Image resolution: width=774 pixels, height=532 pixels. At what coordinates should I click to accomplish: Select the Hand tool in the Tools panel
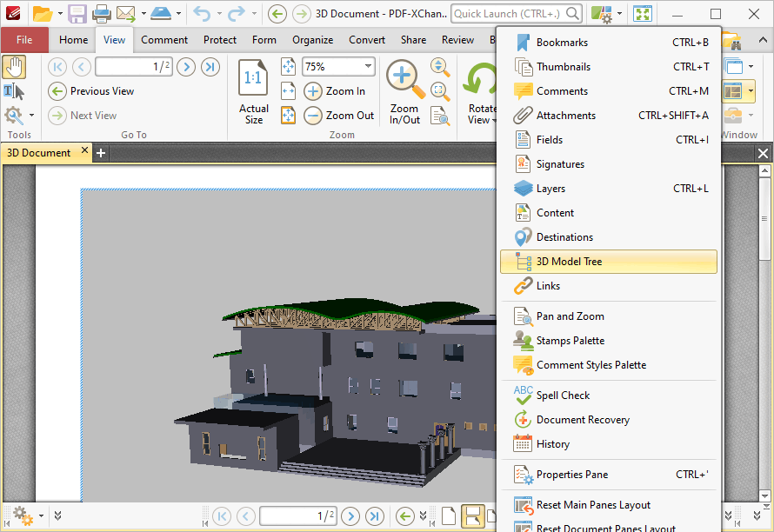[15, 66]
